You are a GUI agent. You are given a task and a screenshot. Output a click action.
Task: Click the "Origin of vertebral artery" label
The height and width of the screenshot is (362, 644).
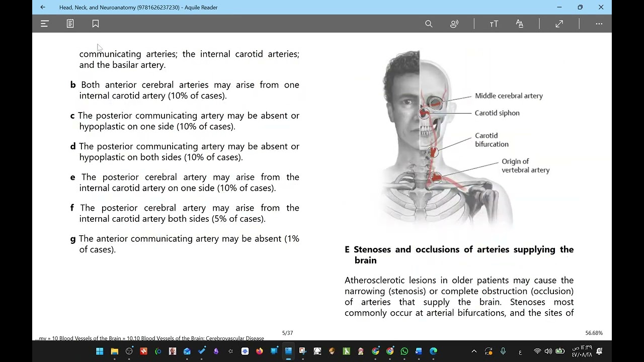click(525, 165)
